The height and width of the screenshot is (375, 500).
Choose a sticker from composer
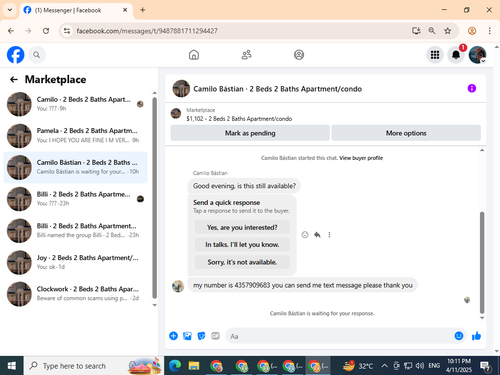(201, 336)
